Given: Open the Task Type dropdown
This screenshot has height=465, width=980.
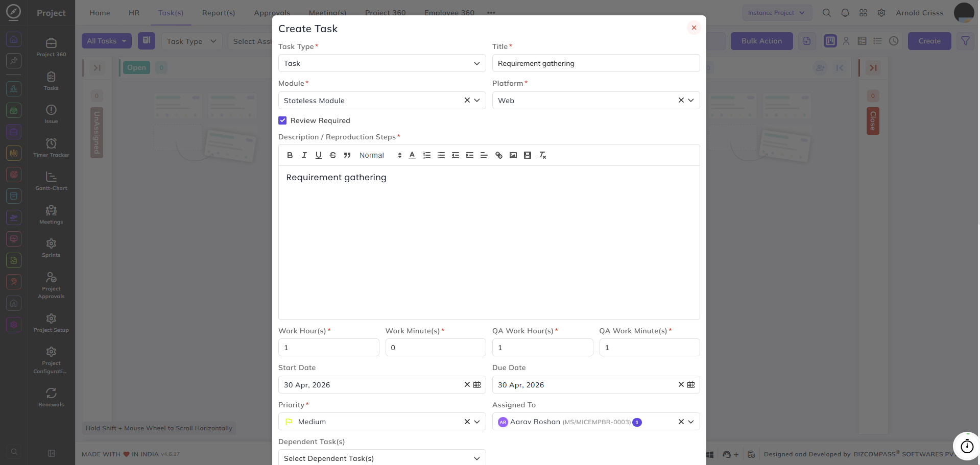Looking at the screenshot, I should click(382, 63).
